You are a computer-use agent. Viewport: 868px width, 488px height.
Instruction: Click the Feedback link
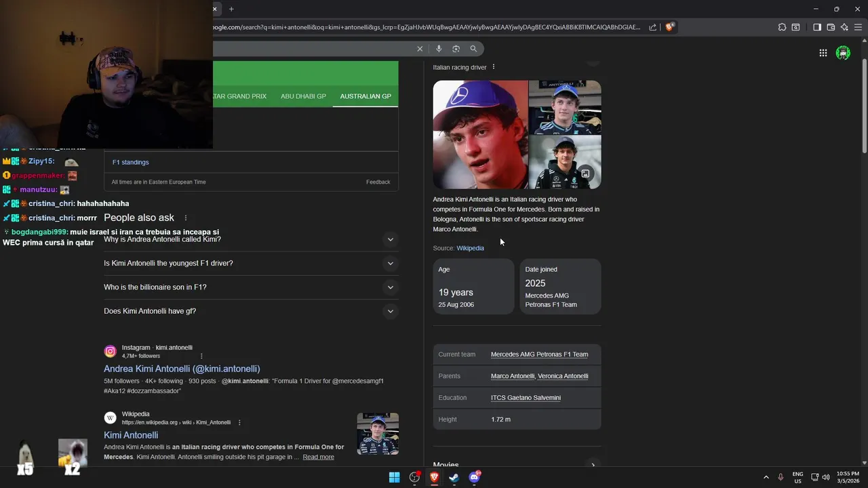point(378,182)
